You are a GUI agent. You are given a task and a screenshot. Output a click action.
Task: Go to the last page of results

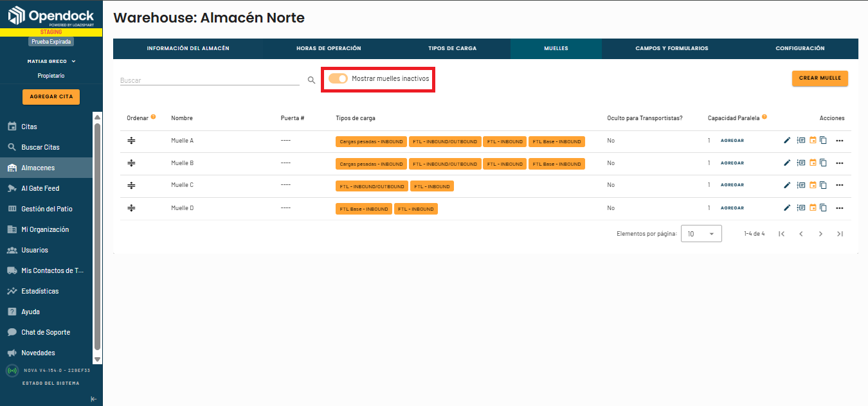tap(840, 234)
